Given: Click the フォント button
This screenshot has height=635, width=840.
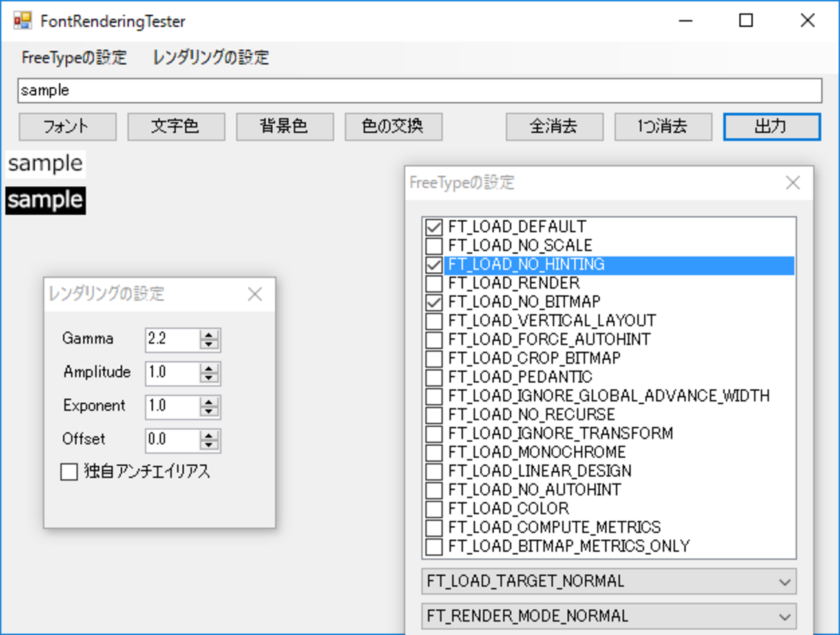Looking at the screenshot, I should click(x=68, y=127).
